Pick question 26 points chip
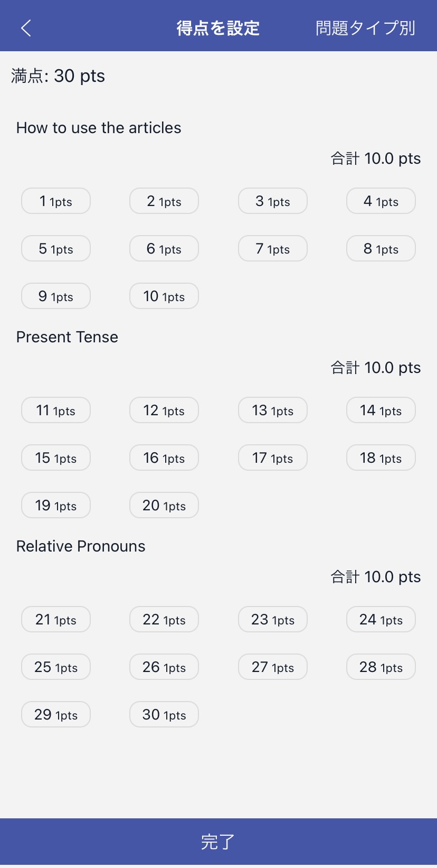 [164, 667]
